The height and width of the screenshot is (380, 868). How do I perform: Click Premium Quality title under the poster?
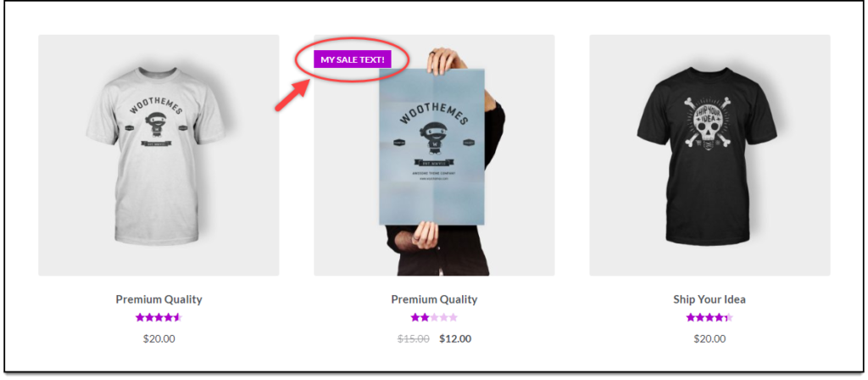tap(434, 299)
